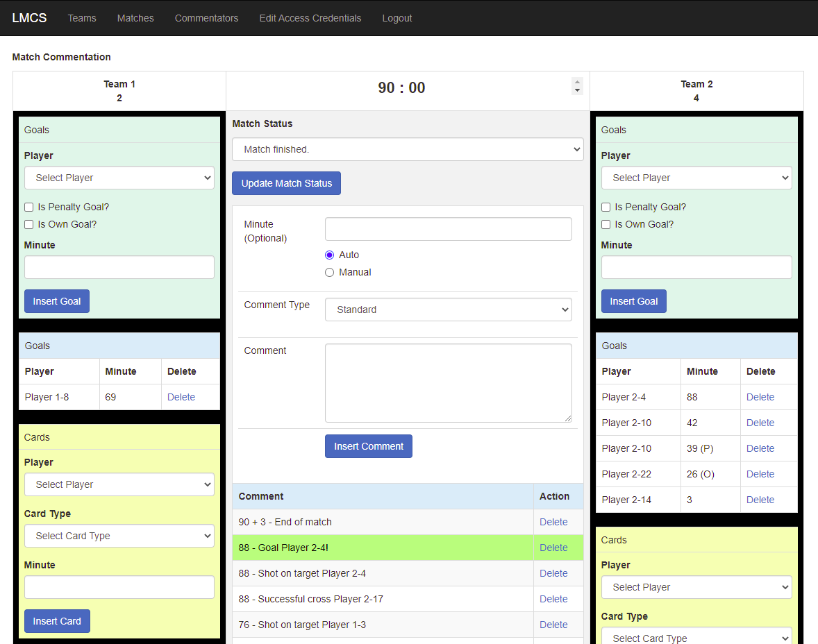This screenshot has height=644, width=818.
Task: Enable Team 1 Is Penalty Goal checkbox
Action: point(29,207)
